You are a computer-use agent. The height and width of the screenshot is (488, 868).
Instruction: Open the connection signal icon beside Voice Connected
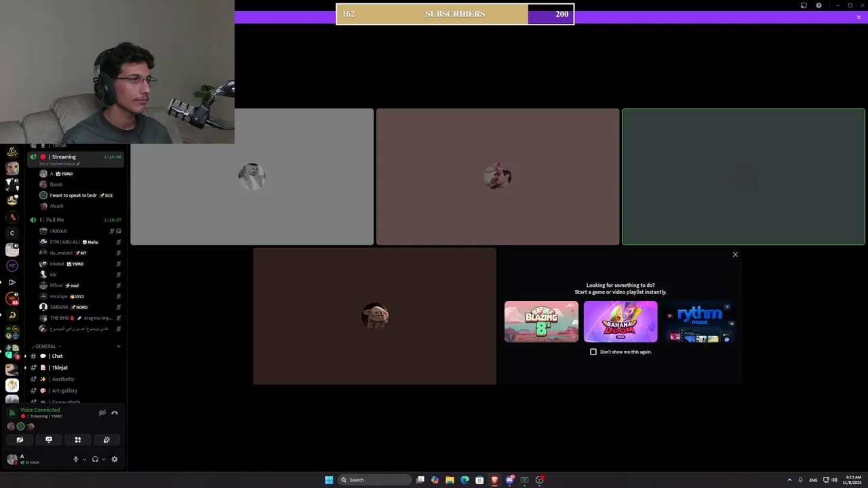coord(12,413)
